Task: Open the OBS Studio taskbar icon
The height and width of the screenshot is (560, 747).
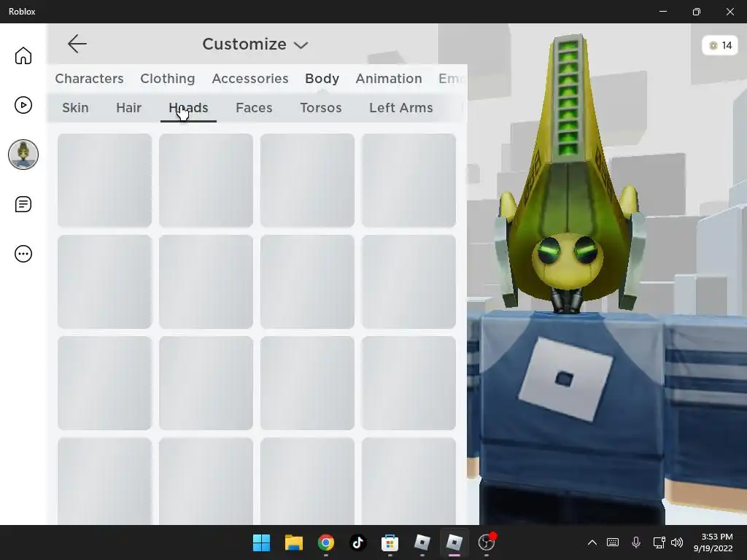Action: coord(487,542)
